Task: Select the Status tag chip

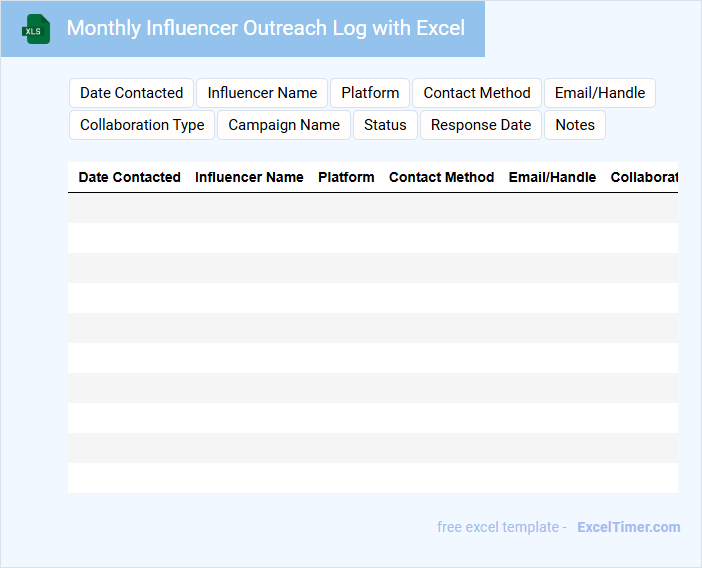Action: pos(385,125)
